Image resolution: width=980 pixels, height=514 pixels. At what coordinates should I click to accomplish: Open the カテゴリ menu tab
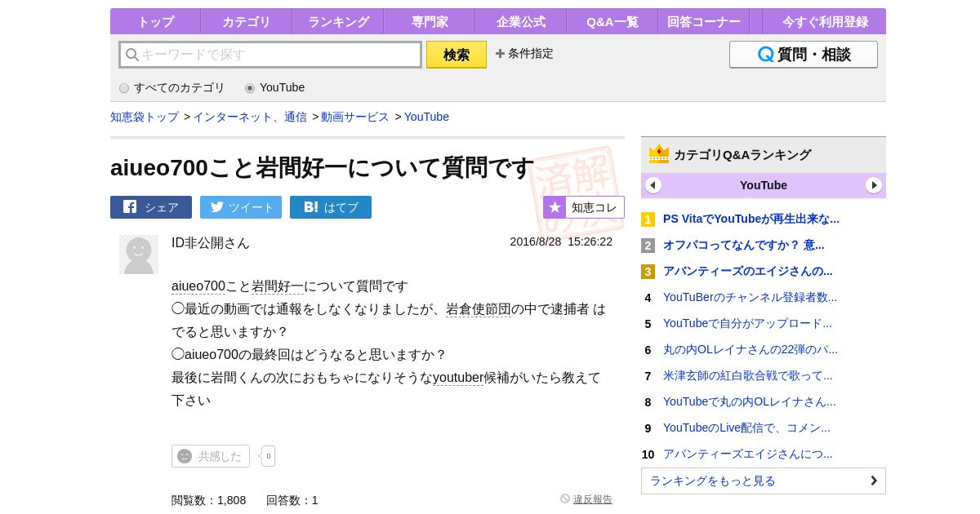coord(246,22)
